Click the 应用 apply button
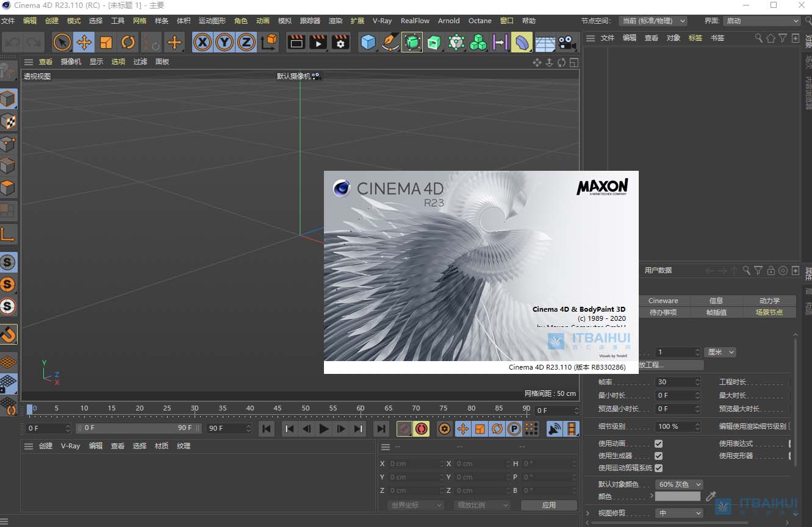 click(549, 505)
